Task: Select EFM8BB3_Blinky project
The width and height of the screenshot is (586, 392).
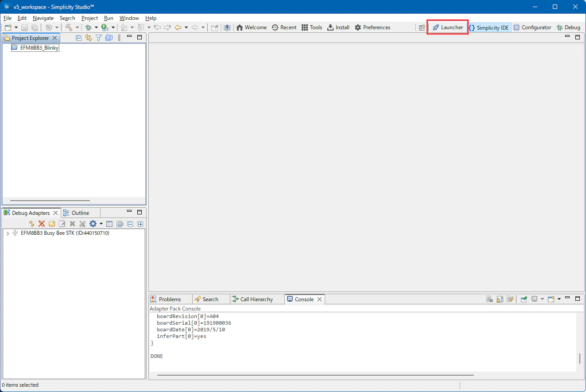Action: point(39,48)
